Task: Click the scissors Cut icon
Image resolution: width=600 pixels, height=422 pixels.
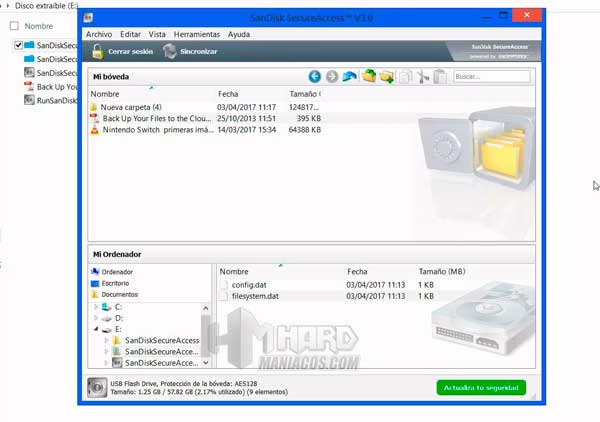Action: 423,77
